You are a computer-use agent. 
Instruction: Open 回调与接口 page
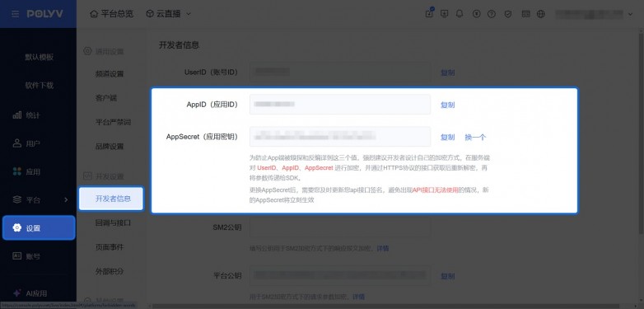click(x=113, y=223)
